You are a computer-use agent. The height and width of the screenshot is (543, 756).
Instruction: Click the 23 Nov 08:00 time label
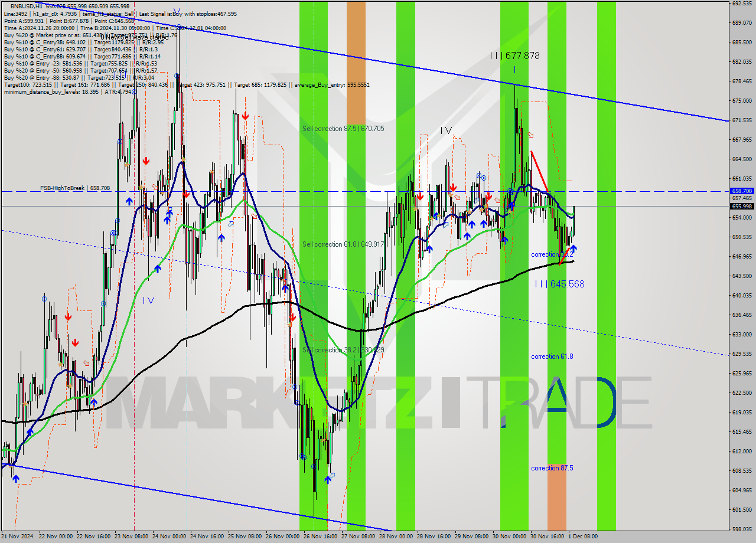pos(132,537)
